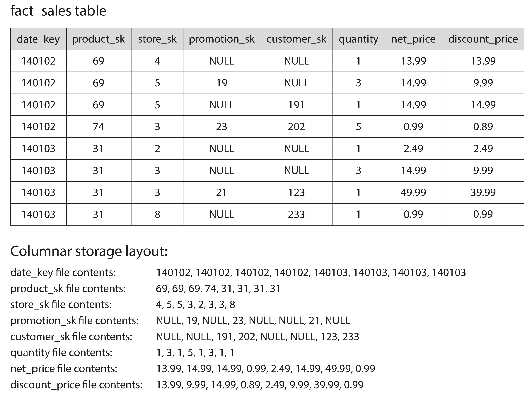Select the product_sk column header
This screenshot has height=399, width=532.
coord(99,39)
